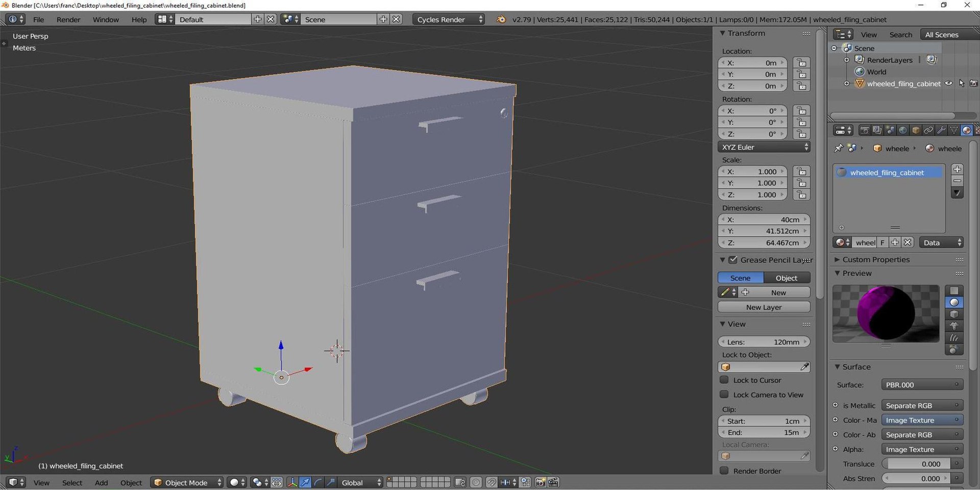This screenshot has height=490, width=980.
Task: Click the Lens 120mm field
Action: tap(764, 342)
